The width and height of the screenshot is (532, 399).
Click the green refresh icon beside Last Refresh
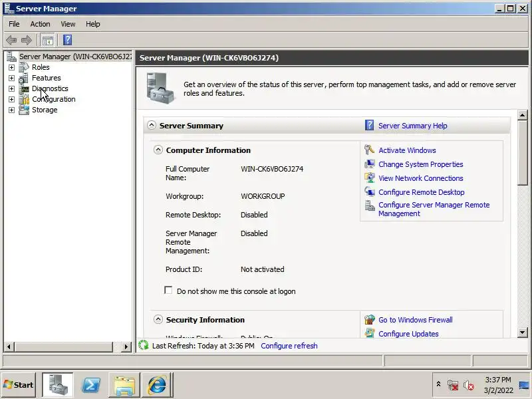(x=144, y=345)
